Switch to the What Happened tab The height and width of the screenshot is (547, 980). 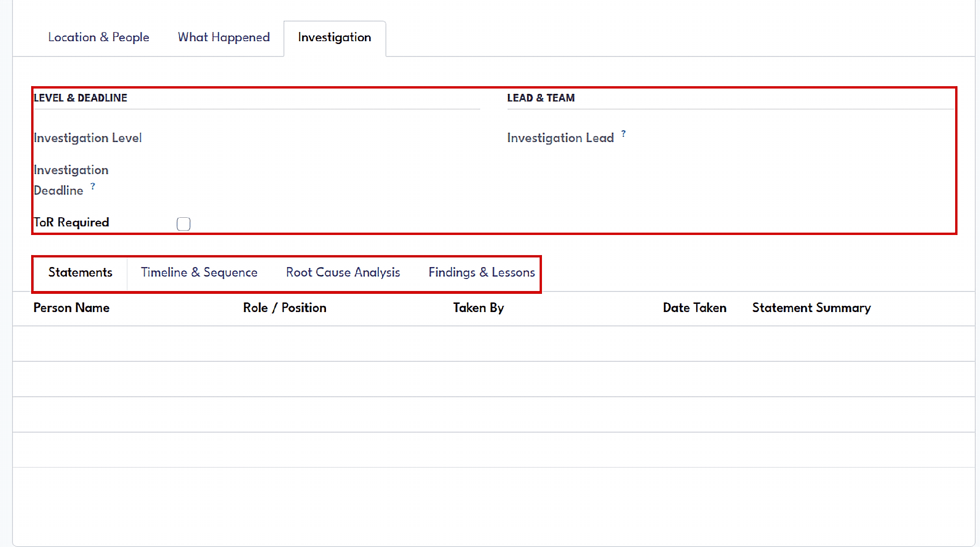pos(224,37)
